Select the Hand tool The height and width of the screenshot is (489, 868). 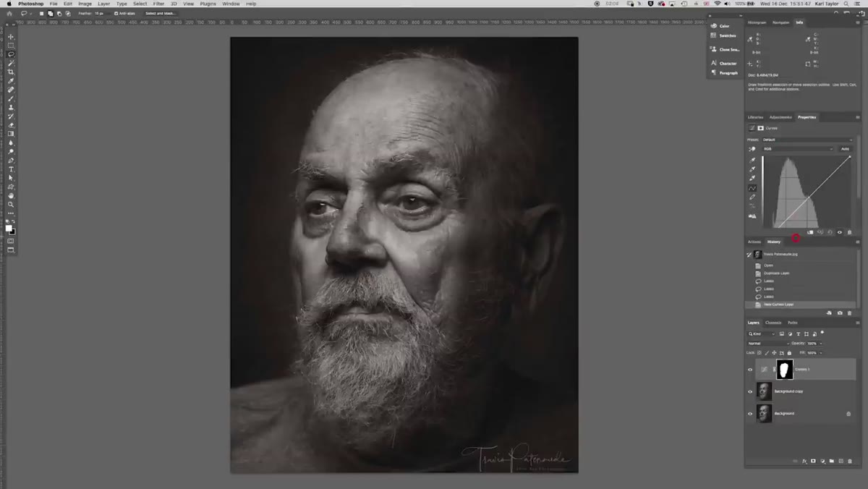[x=11, y=195]
